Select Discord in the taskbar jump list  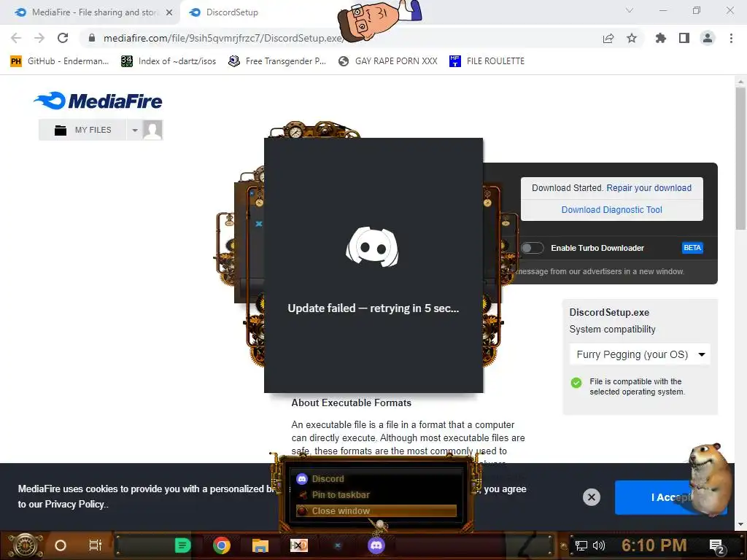point(376,479)
